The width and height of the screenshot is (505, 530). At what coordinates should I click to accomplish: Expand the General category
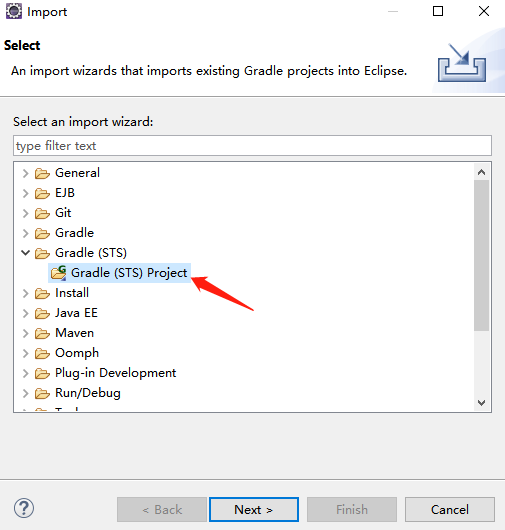(25, 173)
